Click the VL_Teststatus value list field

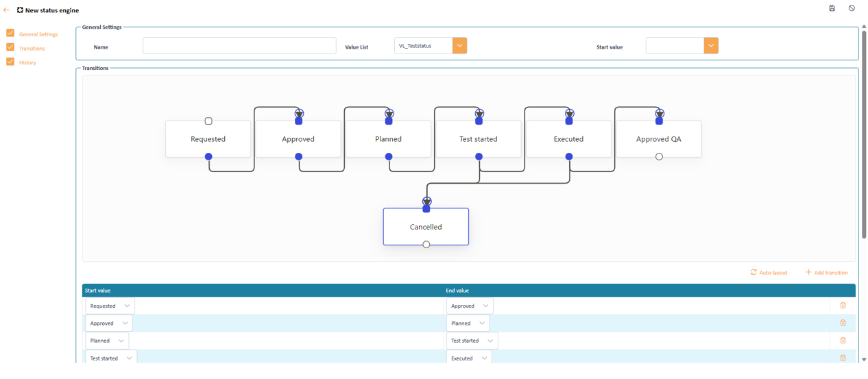pyautogui.click(x=424, y=46)
